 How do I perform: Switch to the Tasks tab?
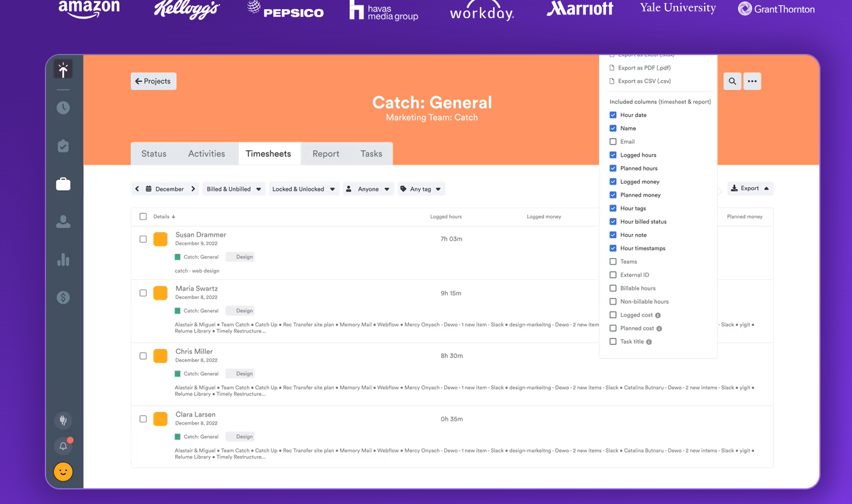pos(371,154)
